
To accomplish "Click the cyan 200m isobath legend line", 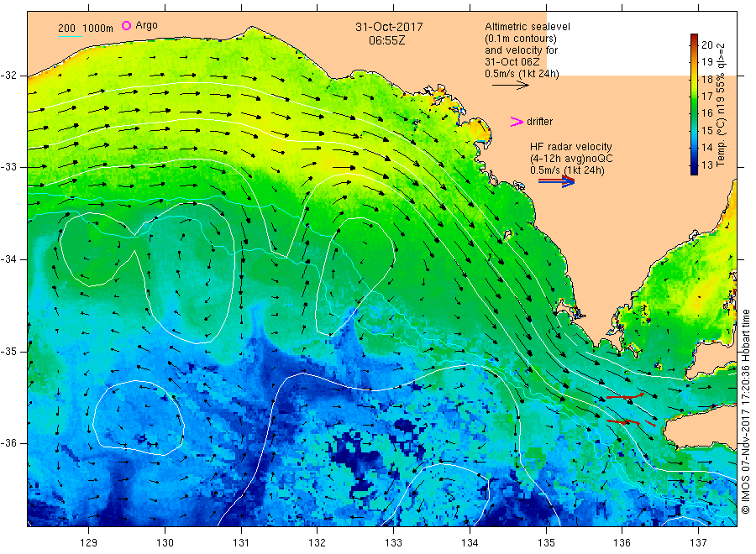I will [70, 36].
